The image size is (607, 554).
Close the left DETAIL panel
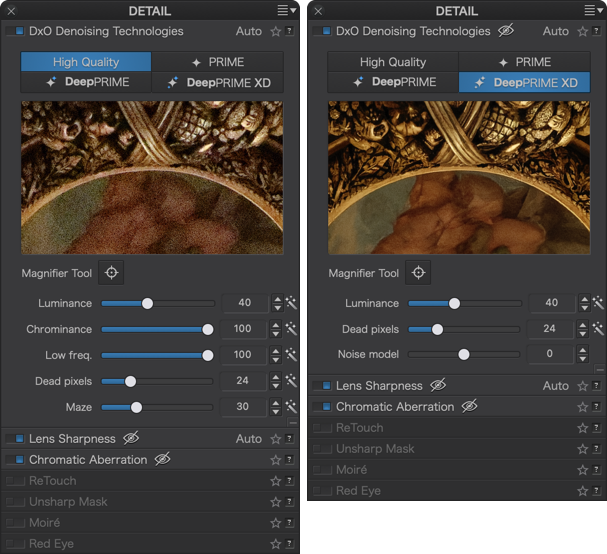tap(11, 11)
